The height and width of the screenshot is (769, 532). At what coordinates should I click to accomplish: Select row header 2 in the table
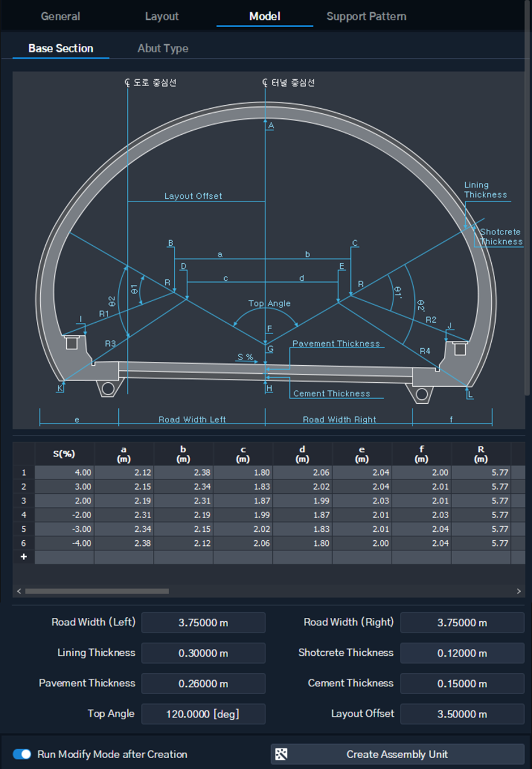pyautogui.click(x=24, y=486)
